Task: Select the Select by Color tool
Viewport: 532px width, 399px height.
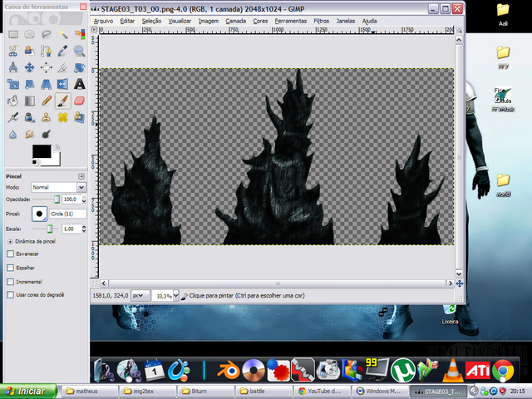Action: [x=80, y=34]
